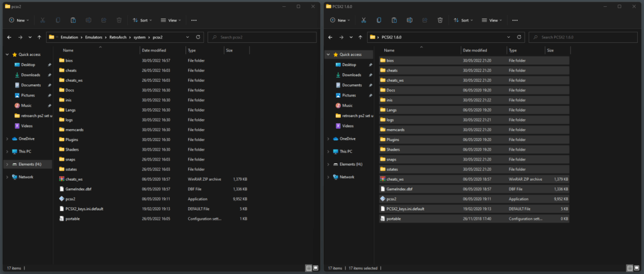Select Elements (H:) drive in left window

pyautogui.click(x=28, y=164)
